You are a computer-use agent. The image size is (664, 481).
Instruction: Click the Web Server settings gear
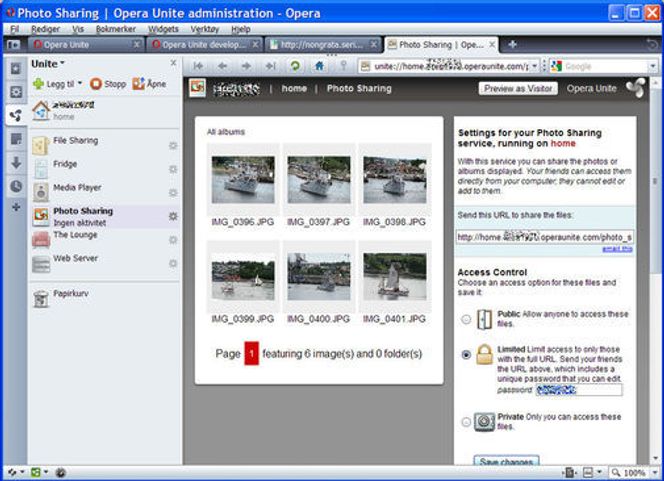tap(173, 263)
